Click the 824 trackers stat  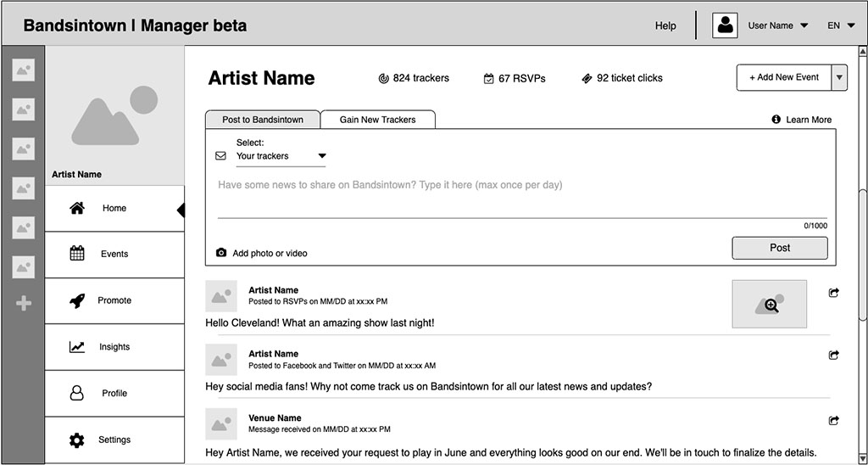[414, 79]
